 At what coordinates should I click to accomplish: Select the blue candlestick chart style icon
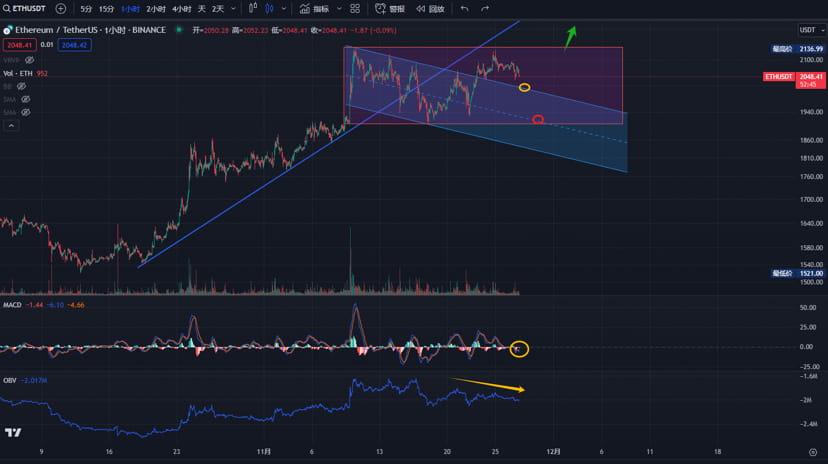pos(269,8)
